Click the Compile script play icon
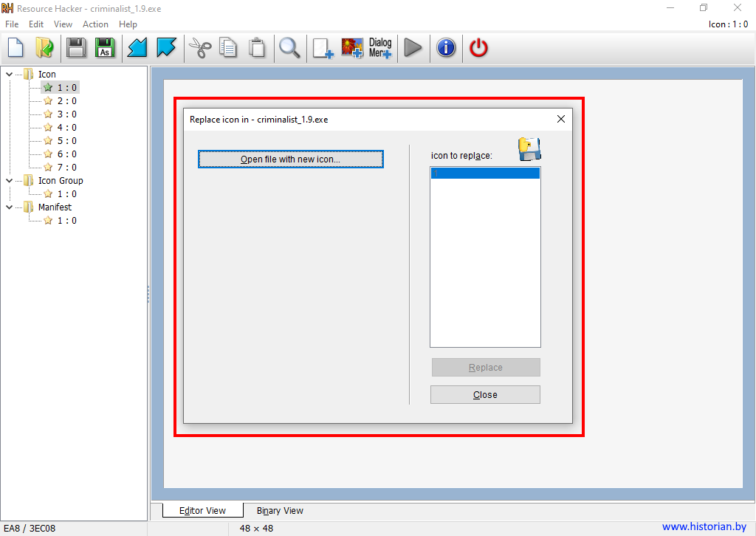 tap(413, 49)
